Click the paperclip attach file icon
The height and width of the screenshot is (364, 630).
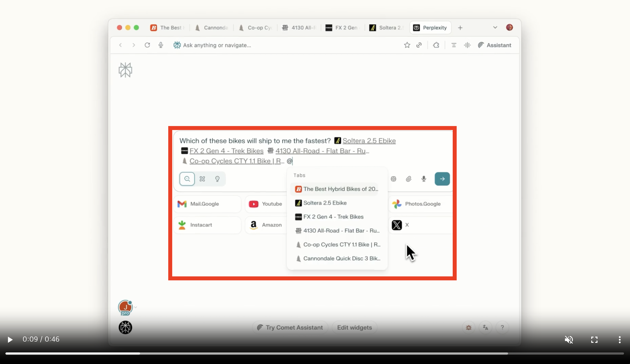[409, 179]
